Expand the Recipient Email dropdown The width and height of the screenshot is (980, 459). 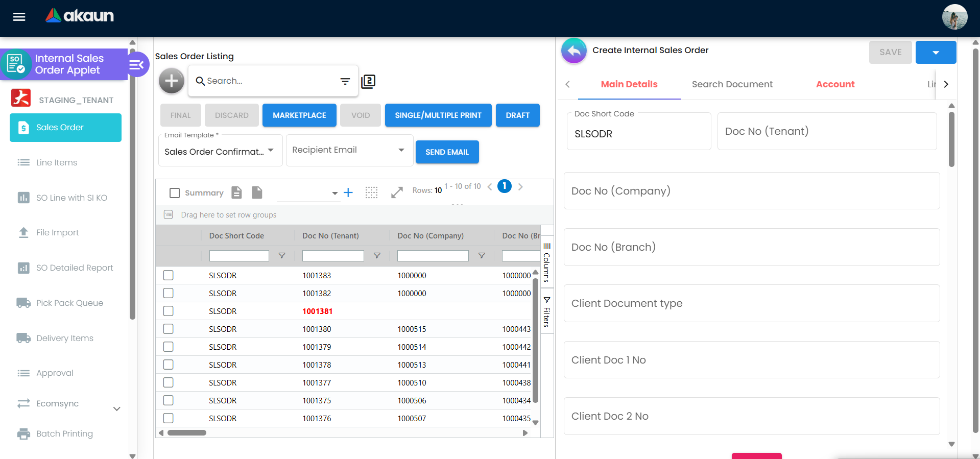pyautogui.click(x=349, y=150)
